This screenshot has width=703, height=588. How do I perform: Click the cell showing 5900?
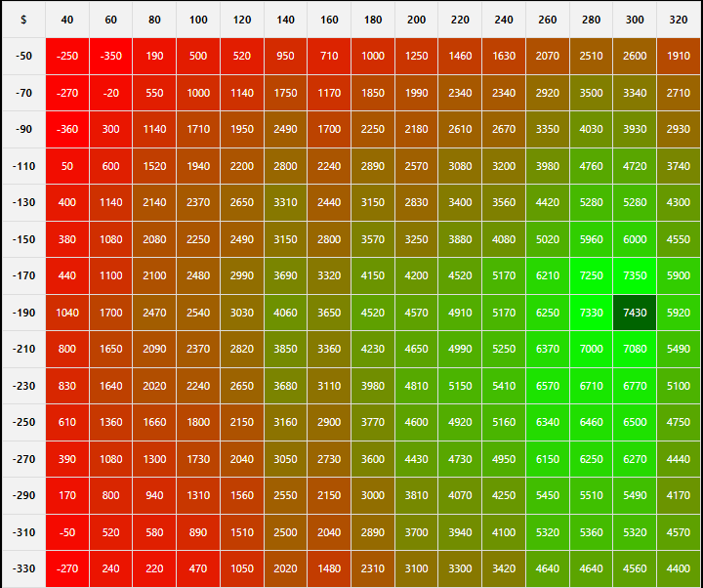coord(679,275)
